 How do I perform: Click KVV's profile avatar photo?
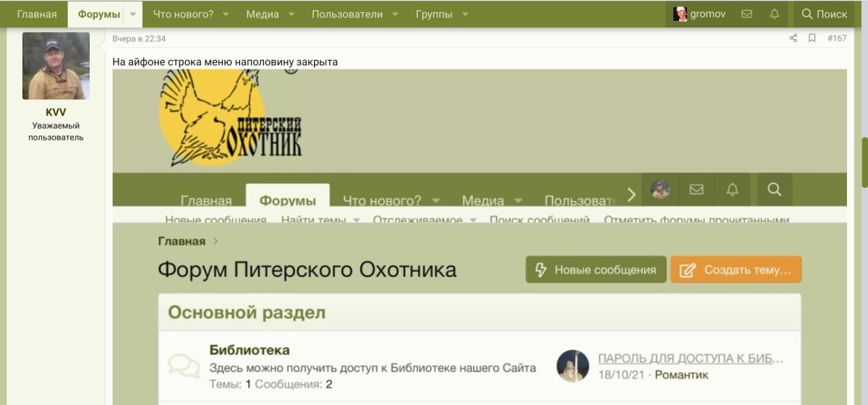coord(56,66)
